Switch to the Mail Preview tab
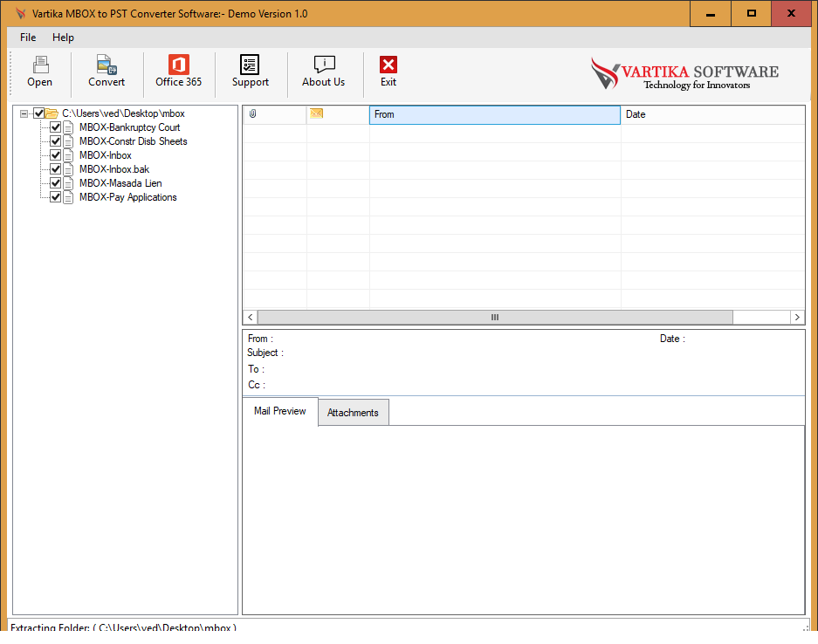Image resolution: width=818 pixels, height=644 pixels. [280, 411]
